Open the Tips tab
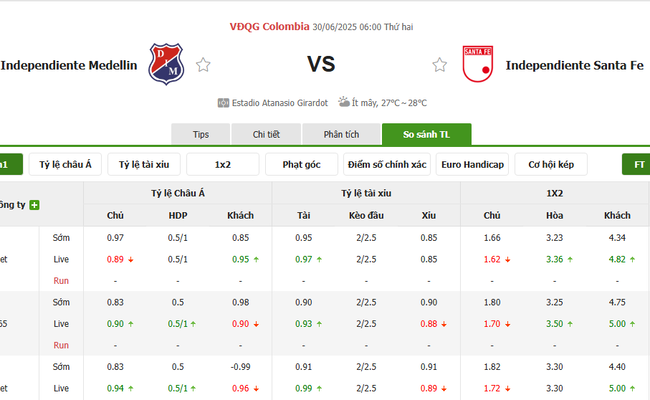 click(200, 134)
